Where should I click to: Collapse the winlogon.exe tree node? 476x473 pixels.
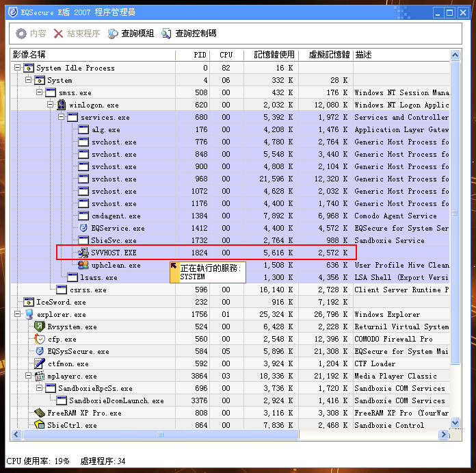pos(50,105)
